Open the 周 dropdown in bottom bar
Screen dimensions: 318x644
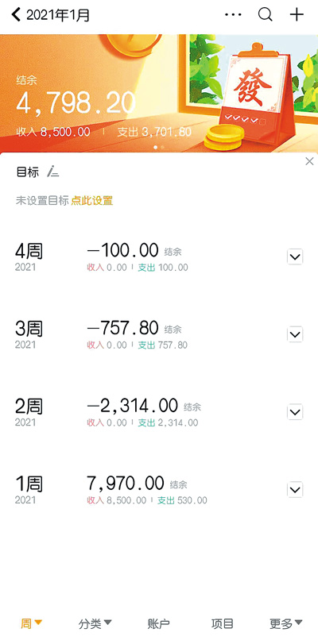pyautogui.click(x=31, y=624)
